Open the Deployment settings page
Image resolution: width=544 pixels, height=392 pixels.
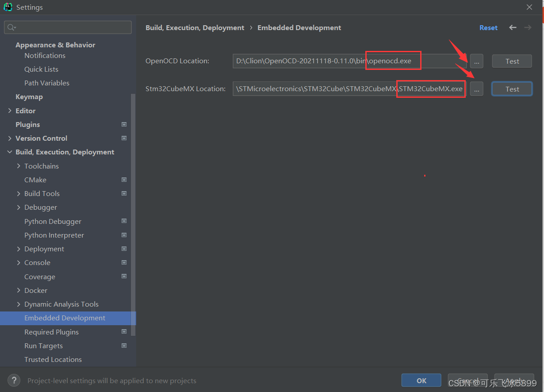click(x=44, y=249)
